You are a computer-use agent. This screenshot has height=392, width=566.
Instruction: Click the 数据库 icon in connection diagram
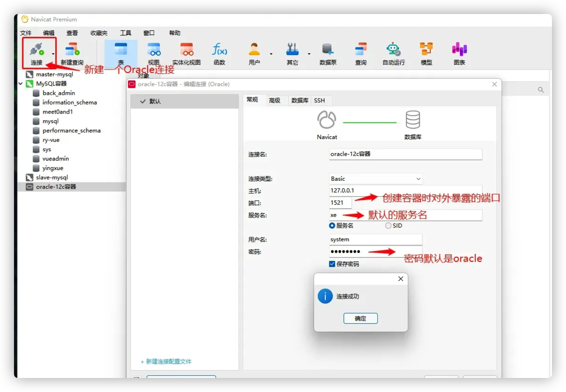pos(413,120)
